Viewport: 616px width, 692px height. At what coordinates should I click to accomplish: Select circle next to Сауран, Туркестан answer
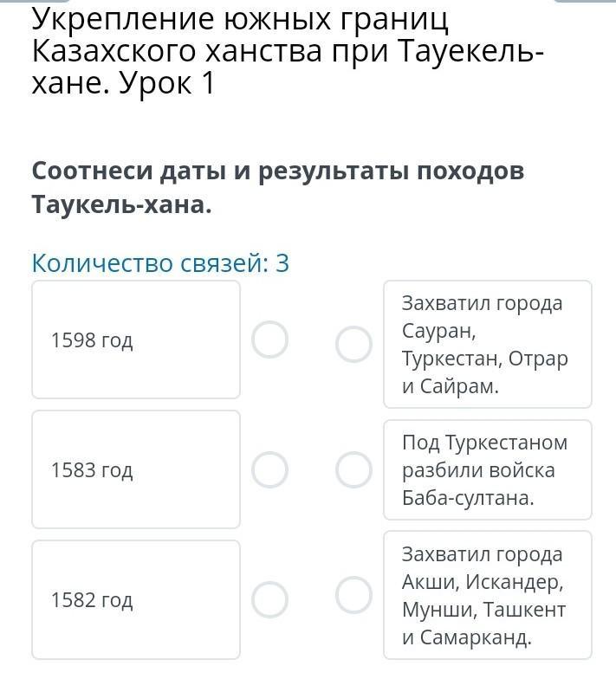(x=353, y=344)
